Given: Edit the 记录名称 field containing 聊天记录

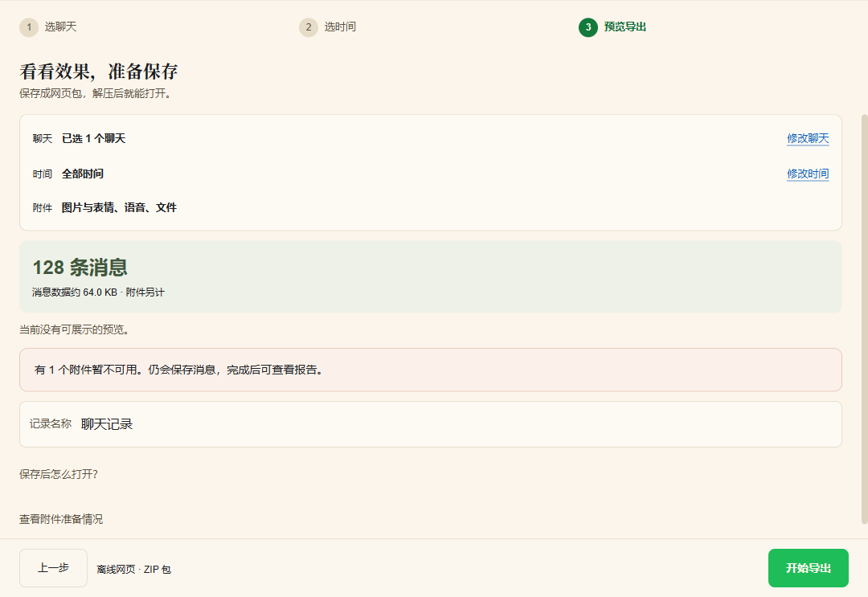Looking at the screenshot, I should 431,424.
